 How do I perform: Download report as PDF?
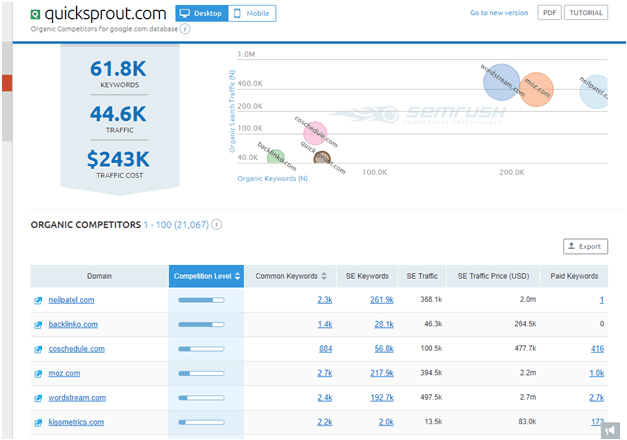[x=549, y=12]
